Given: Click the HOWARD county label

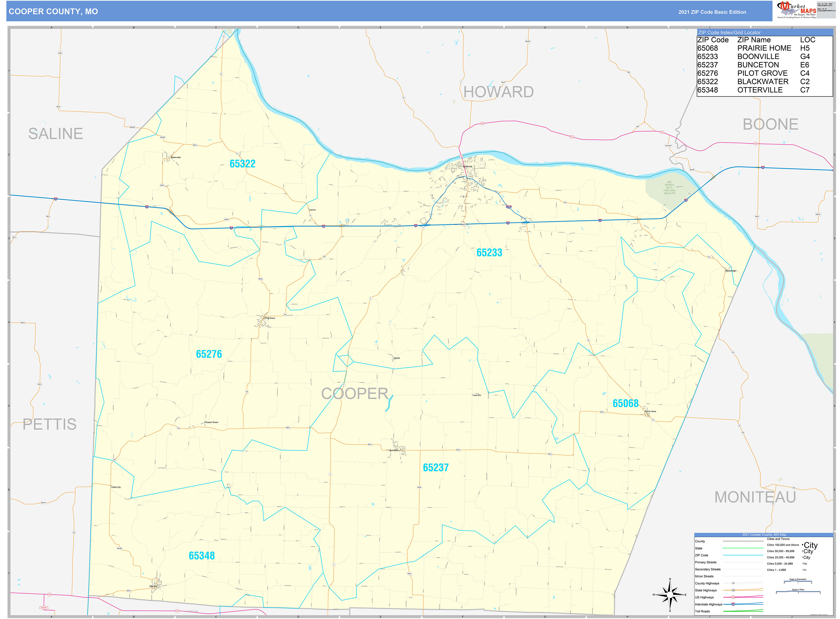Looking at the screenshot, I should click(x=498, y=92).
